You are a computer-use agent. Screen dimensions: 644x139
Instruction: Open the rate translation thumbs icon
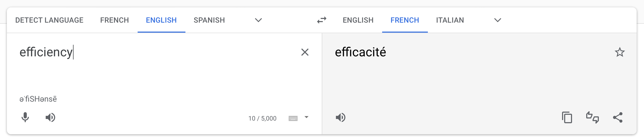(x=593, y=117)
